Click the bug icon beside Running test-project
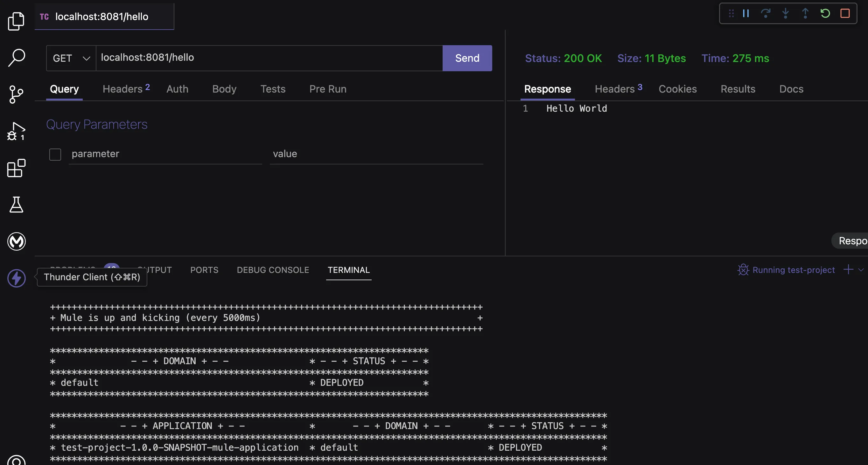The image size is (868, 465). pyautogui.click(x=743, y=270)
